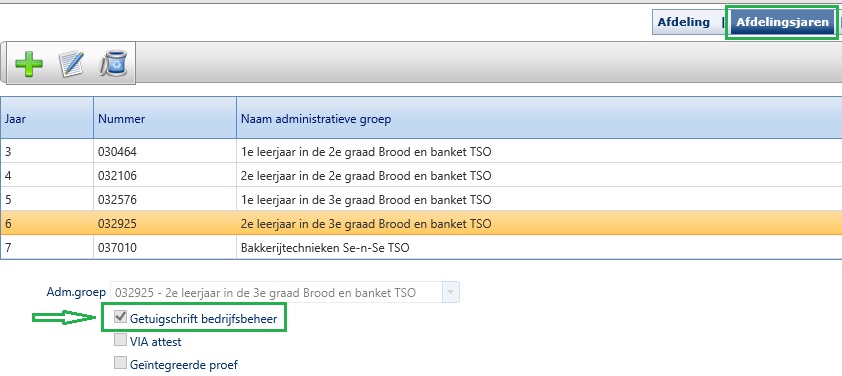This screenshot has height=376, width=842.
Task: Click the Jaar cell with value 7
Action: 47,248
